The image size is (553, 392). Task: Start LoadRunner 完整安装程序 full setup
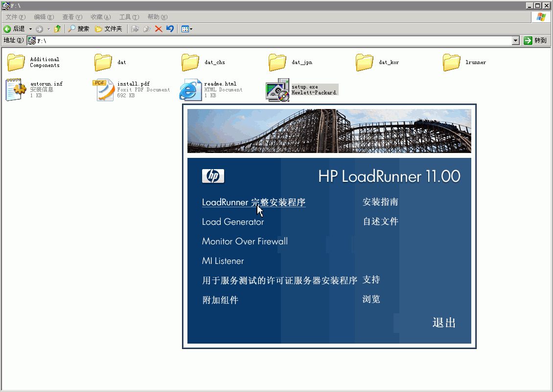253,202
